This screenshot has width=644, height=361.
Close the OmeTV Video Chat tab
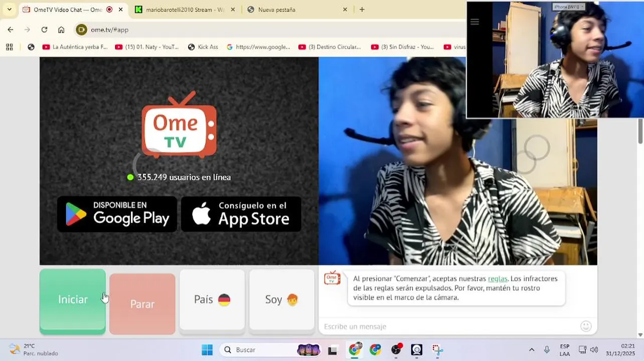120,10
